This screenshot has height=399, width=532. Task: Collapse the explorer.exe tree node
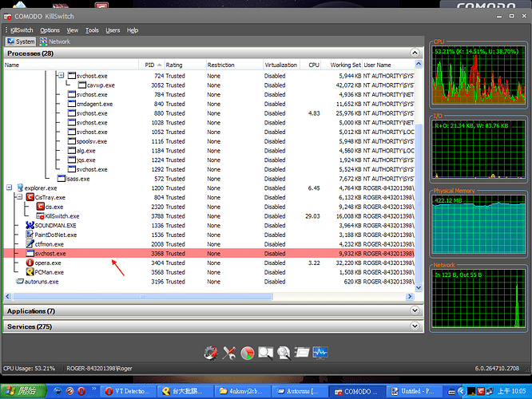(9, 188)
